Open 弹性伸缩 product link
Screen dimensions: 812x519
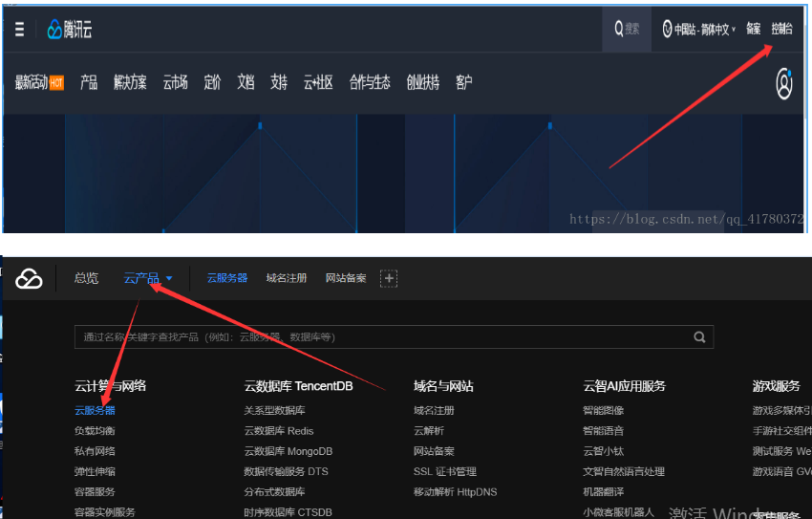[x=95, y=472]
